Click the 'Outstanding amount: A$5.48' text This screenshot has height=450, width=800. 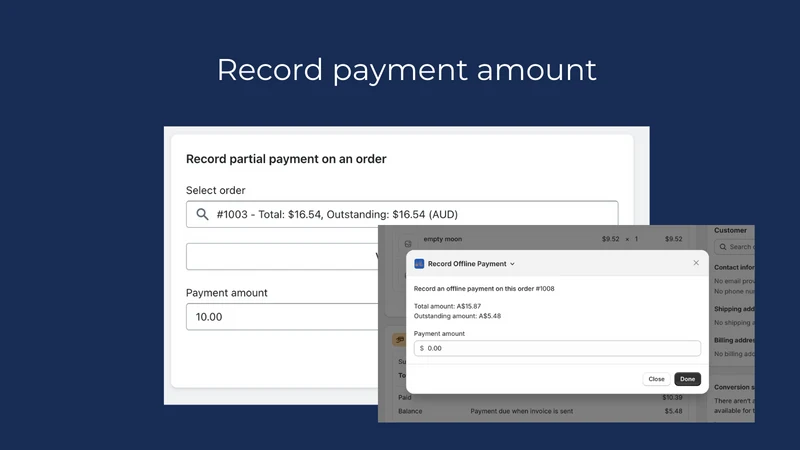click(x=457, y=316)
